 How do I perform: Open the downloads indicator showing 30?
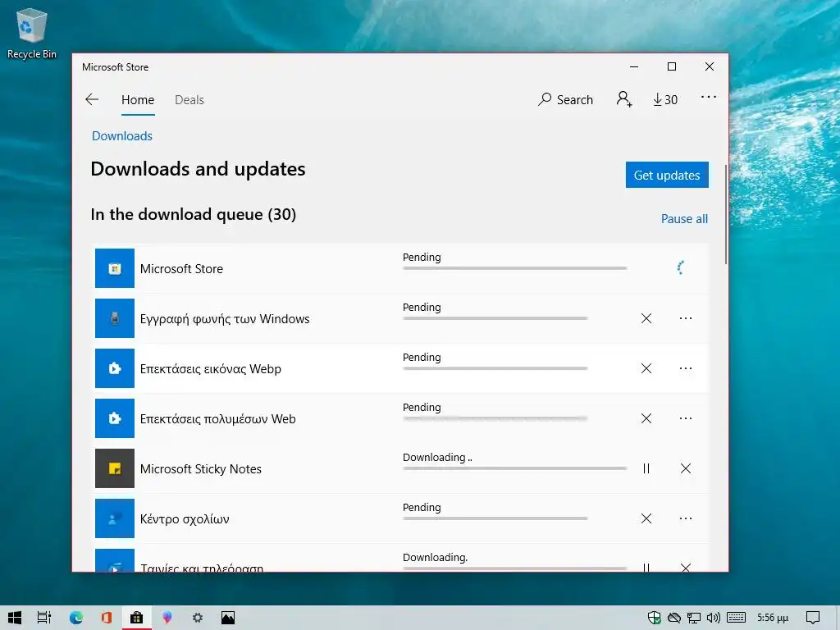point(665,99)
